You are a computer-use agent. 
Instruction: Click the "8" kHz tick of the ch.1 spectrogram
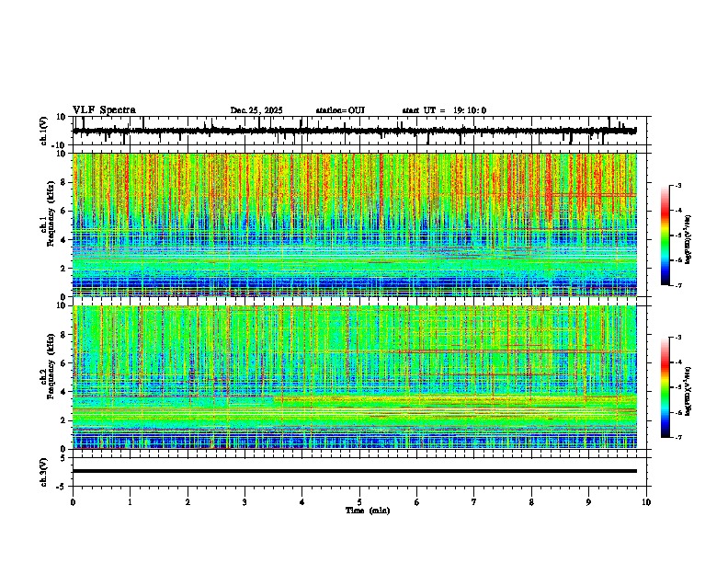pos(64,182)
